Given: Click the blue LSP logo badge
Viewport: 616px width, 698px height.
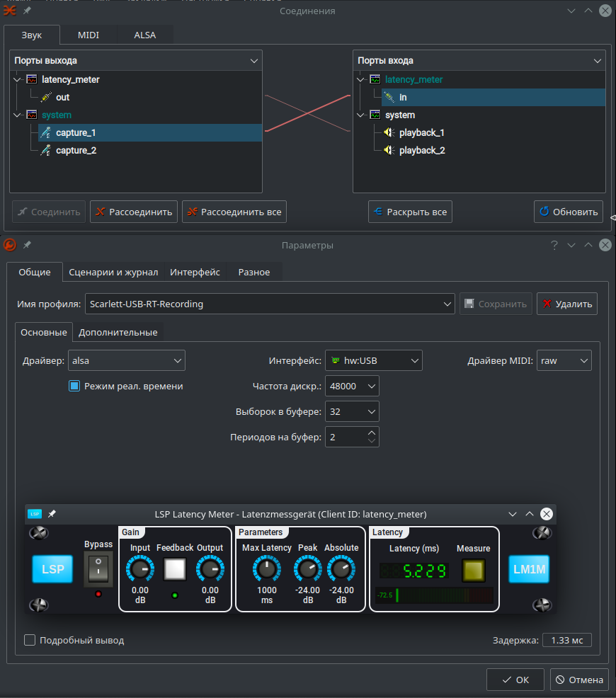Looking at the screenshot, I should point(52,569).
